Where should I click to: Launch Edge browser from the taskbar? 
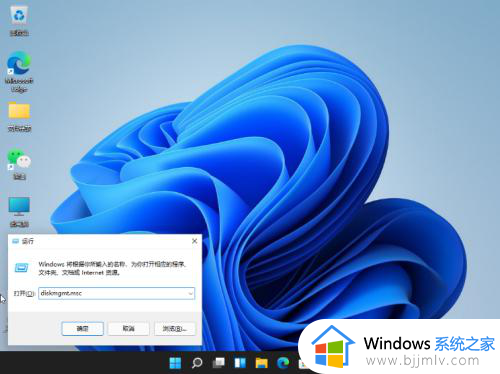tap(283, 363)
